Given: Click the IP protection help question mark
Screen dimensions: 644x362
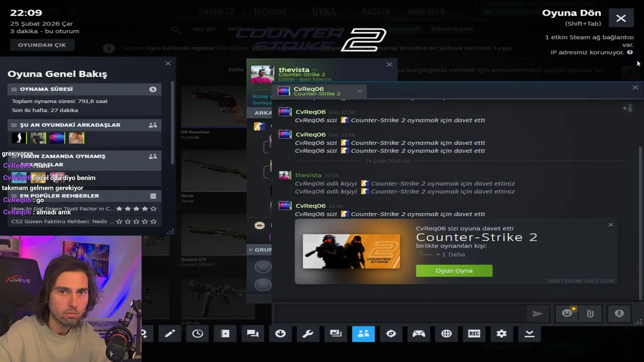Looking at the screenshot, I should click(x=630, y=52).
